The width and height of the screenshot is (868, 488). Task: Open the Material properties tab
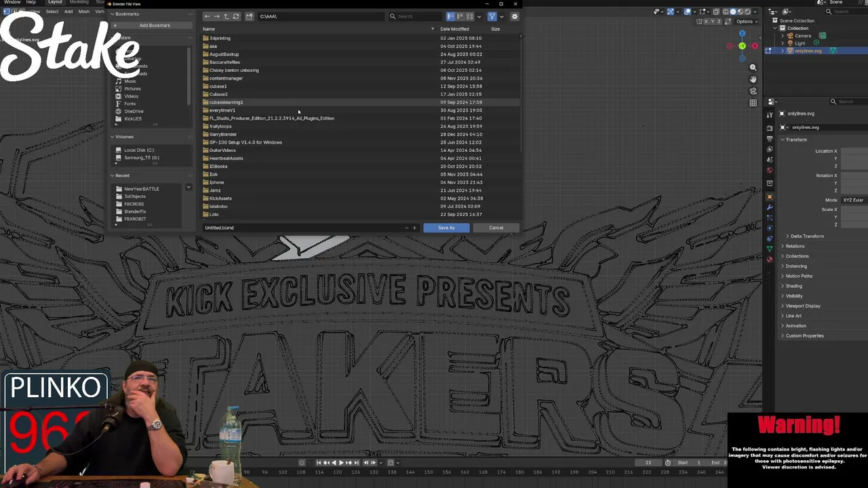[770, 259]
